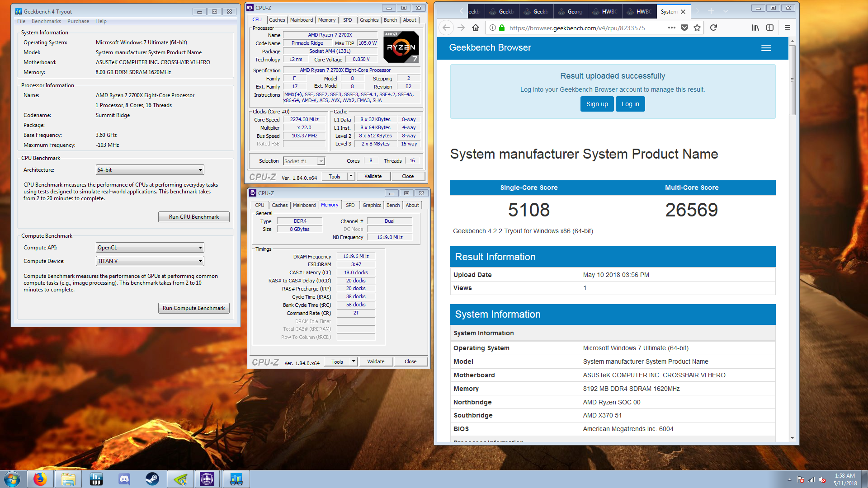Viewport: 868px width, 488px height.
Task: Switch to Georg Firefox tab
Action: [x=571, y=11]
